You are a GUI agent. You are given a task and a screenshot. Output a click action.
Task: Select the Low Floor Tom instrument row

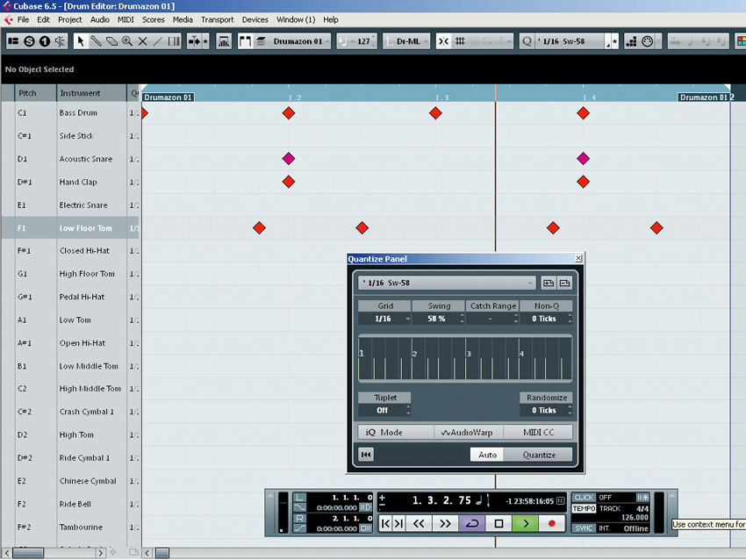pos(71,228)
